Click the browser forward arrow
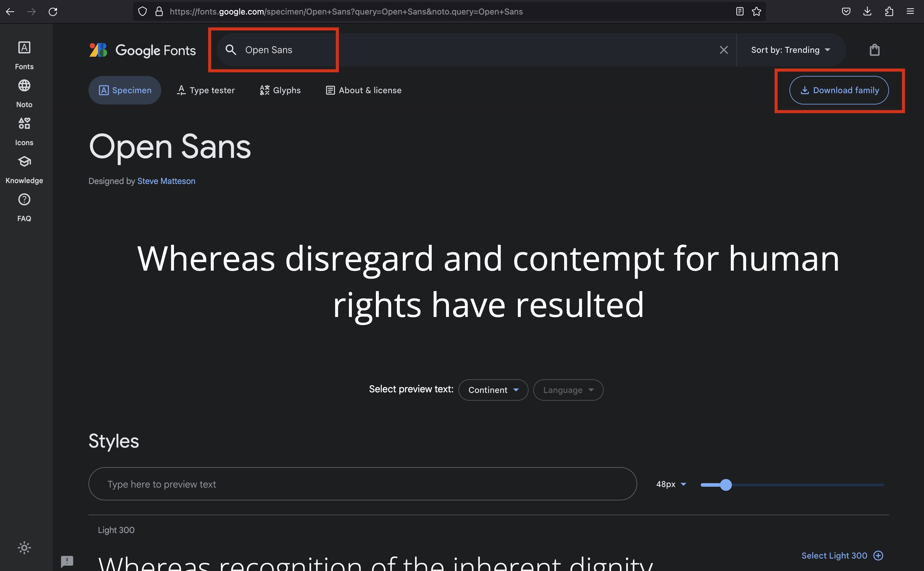Image resolution: width=924 pixels, height=571 pixels. click(31, 12)
